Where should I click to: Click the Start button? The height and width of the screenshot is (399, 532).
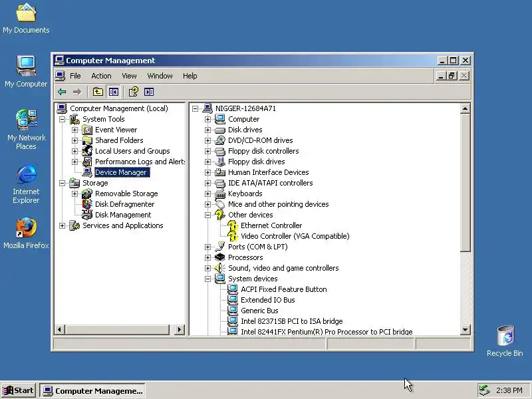click(x=19, y=390)
